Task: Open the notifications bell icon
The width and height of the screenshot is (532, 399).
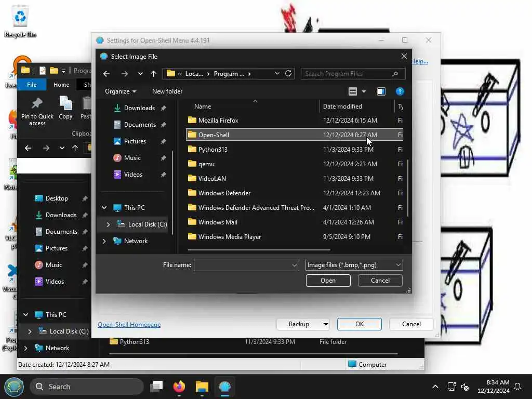Action: 517,387
